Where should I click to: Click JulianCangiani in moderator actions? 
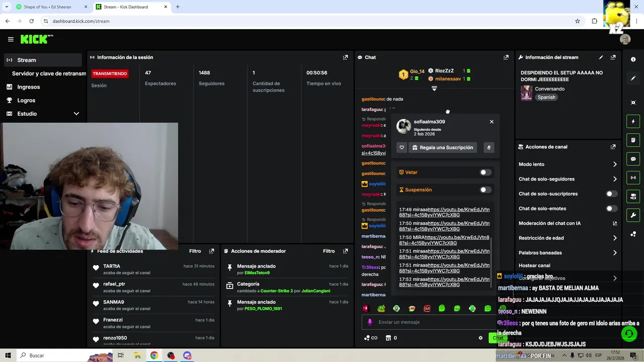pos(316,291)
